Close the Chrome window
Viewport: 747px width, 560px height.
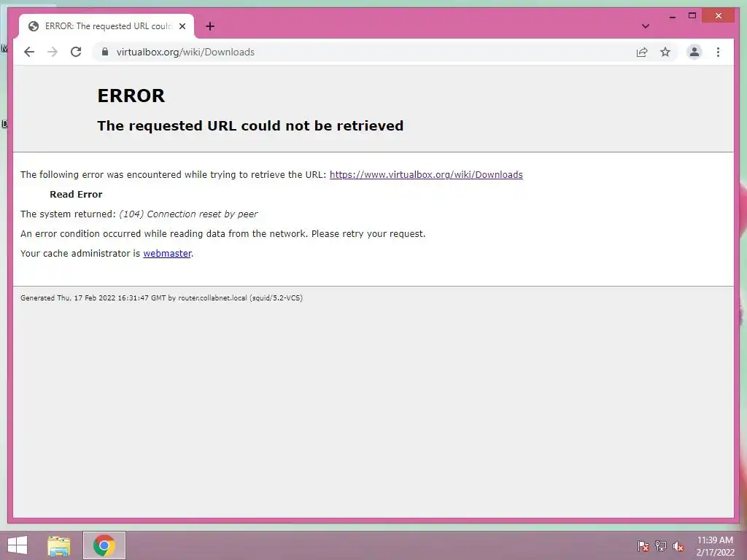click(719, 16)
